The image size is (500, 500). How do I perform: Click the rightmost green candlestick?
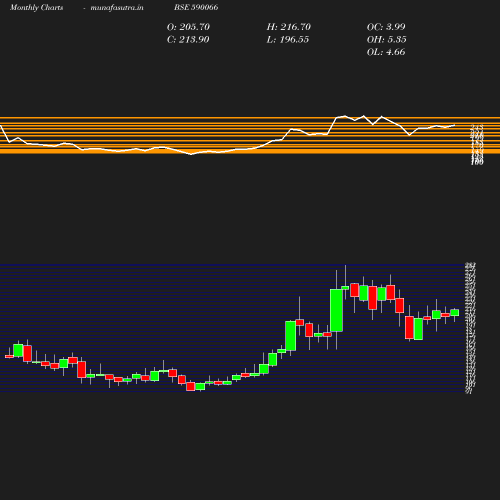click(455, 312)
